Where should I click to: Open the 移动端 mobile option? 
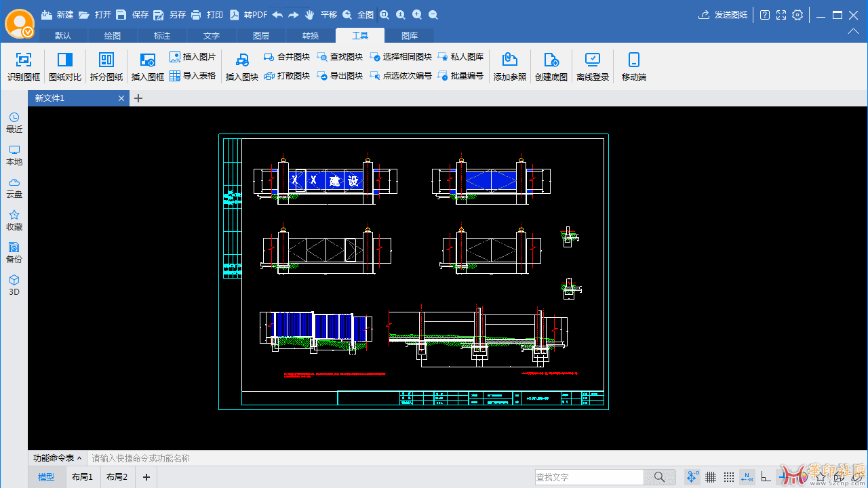pyautogui.click(x=634, y=66)
